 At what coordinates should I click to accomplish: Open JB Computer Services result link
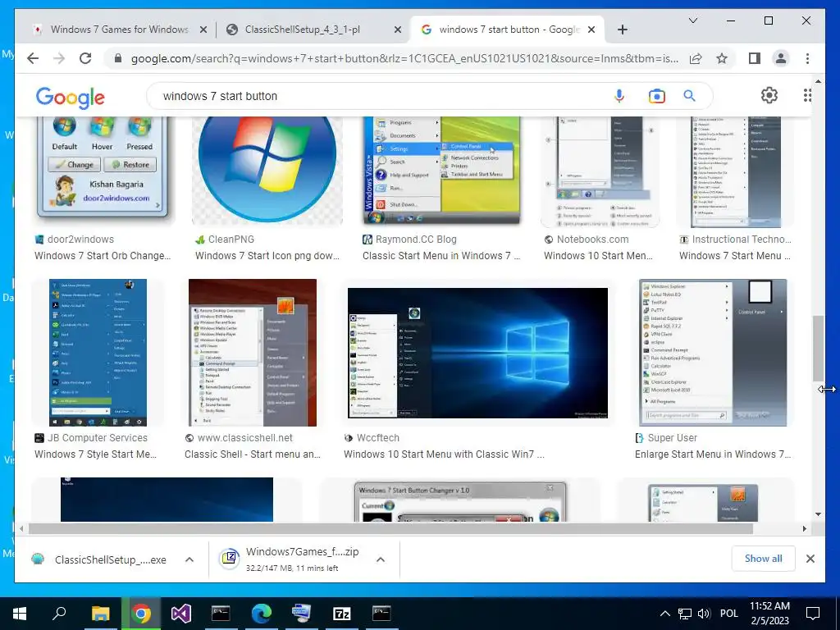tap(95, 454)
